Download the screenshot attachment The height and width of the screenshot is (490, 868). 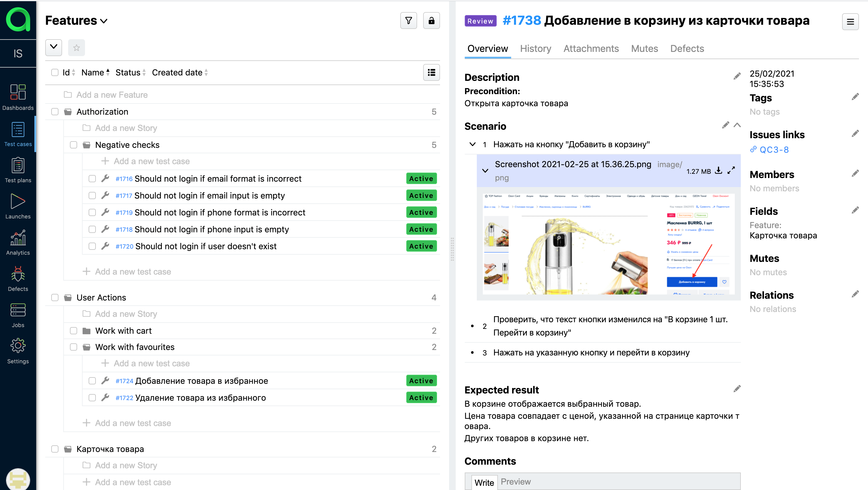[719, 171]
